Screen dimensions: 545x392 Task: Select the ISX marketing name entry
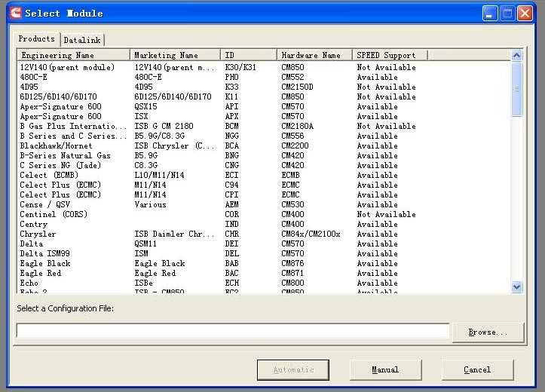pyautogui.click(x=141, y=116)
